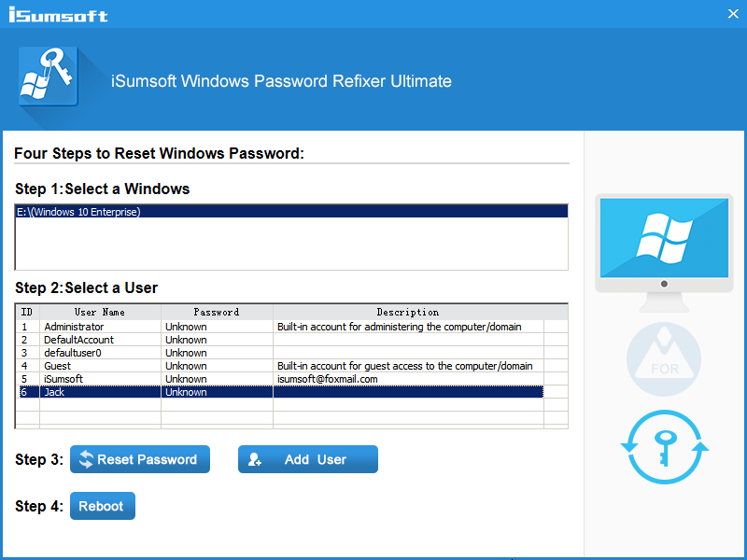Click the ID column header
Viewport: 747px width, 560px height.
click(28, 312)
